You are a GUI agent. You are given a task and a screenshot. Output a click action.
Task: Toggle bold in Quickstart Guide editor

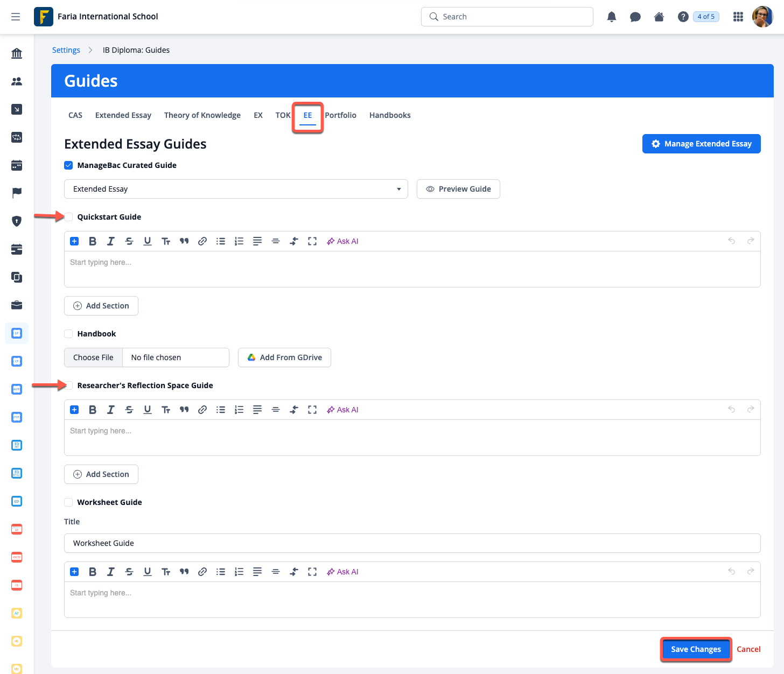pyautogui.click(x=93, y=241)
